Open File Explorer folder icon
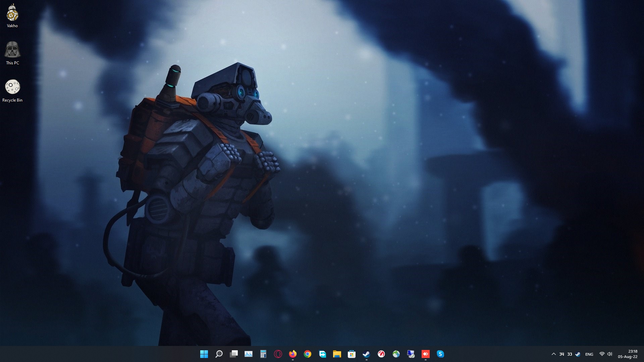 click(337, 354)
